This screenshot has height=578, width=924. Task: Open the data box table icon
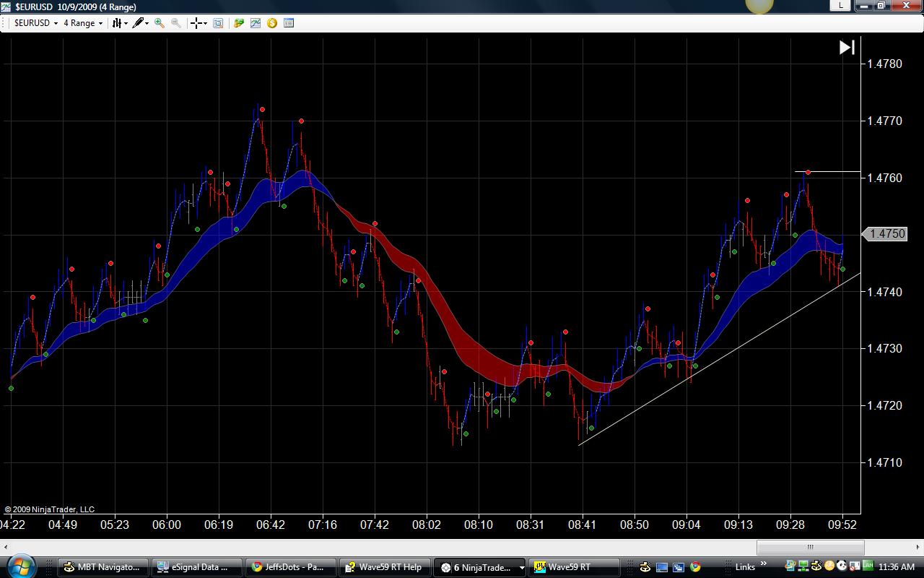(289, 23)
